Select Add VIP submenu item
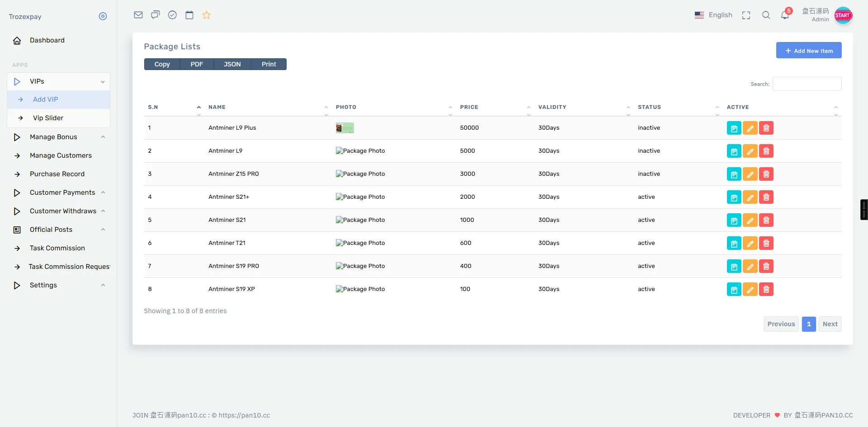 coord(59,99)
